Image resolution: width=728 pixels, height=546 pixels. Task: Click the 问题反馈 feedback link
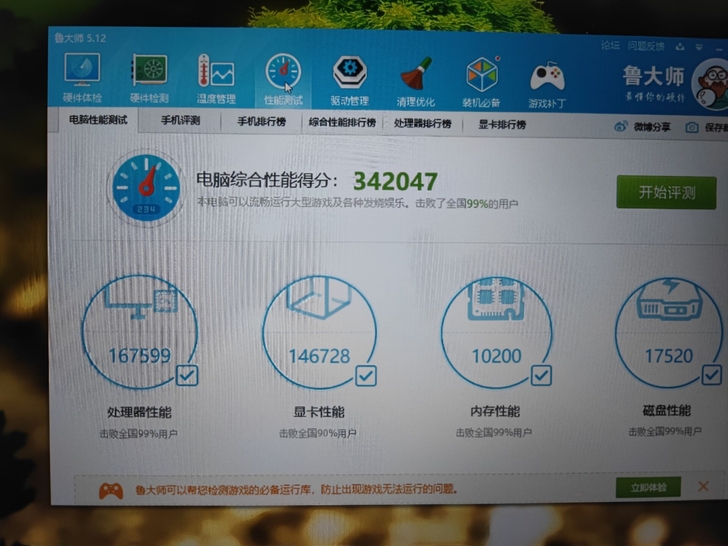(x=646, y=46)
